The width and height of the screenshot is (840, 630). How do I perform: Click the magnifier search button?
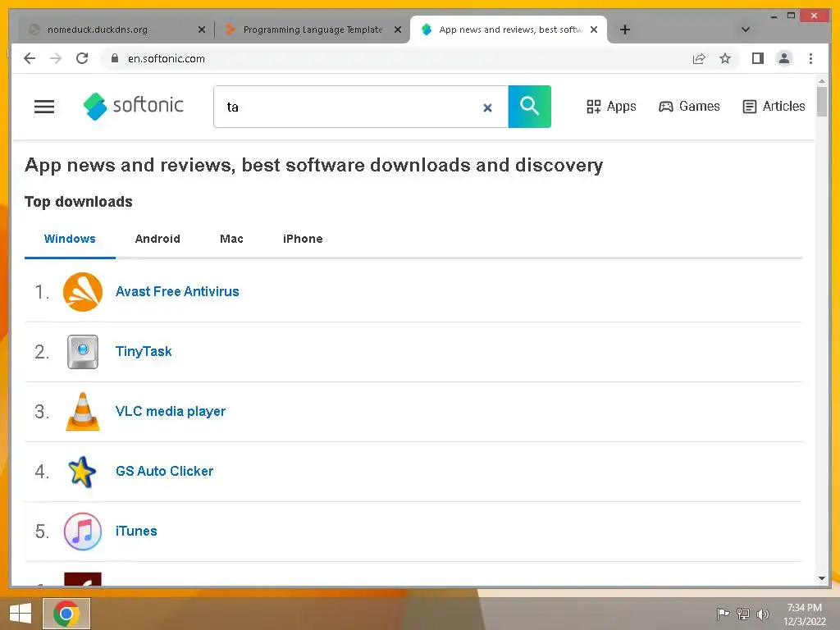tap(529, 106)
